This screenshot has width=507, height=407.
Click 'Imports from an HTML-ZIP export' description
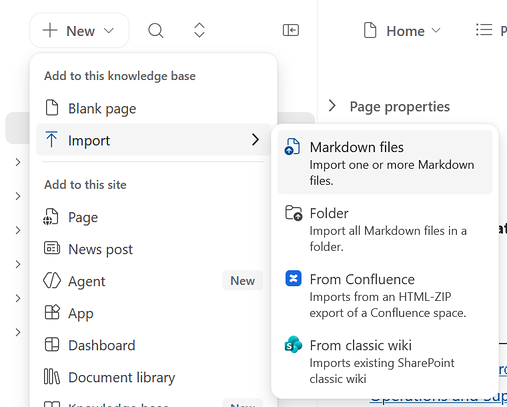pyautogui.click(x=388, y=305)
